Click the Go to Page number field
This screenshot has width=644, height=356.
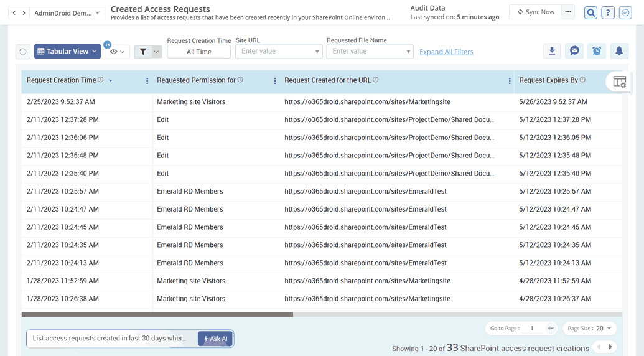[x=532, y=328]
